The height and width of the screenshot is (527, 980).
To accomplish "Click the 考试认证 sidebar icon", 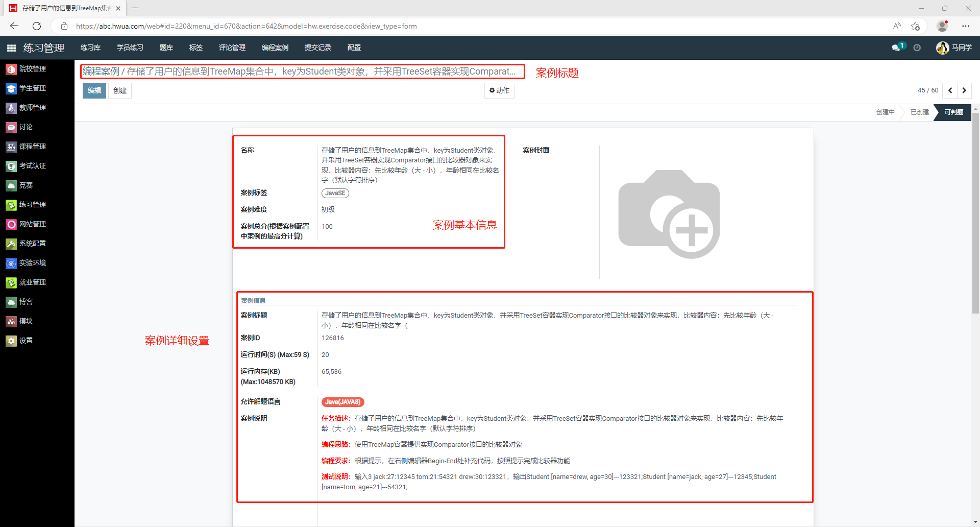I will 11,166.
